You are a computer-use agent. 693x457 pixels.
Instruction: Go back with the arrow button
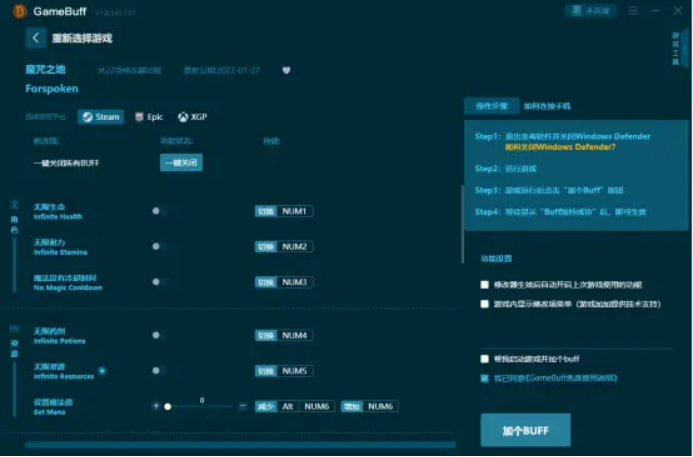36,38
